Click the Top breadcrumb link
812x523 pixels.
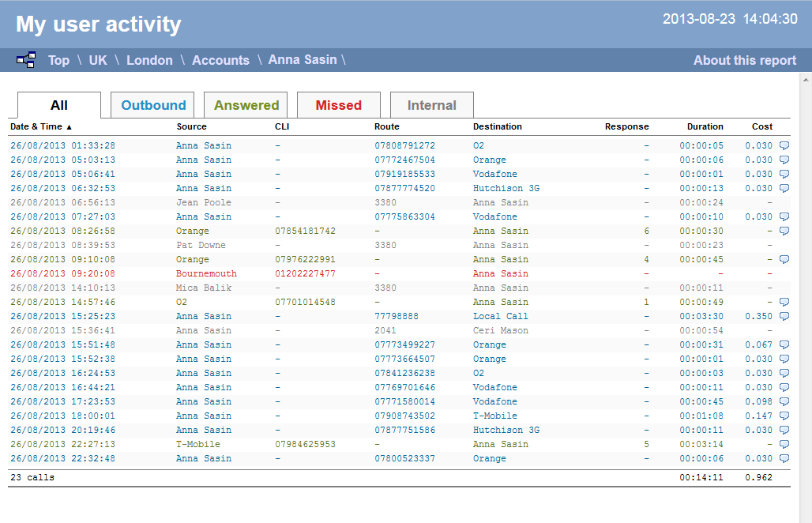point(58,60)
